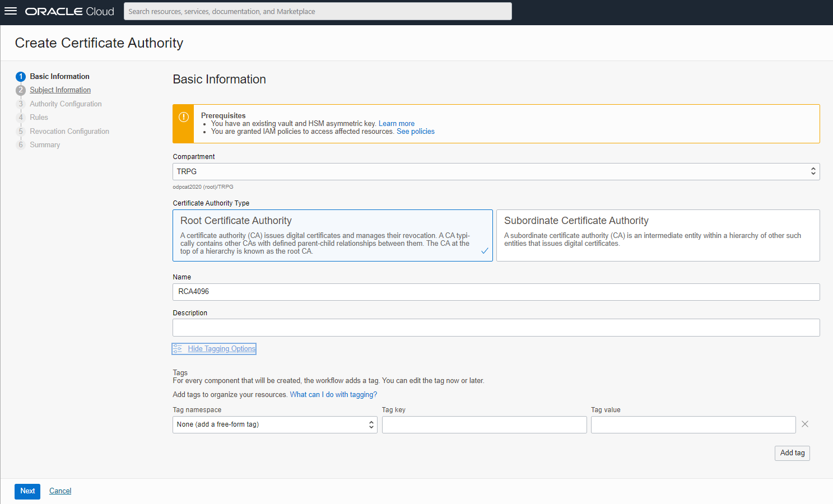The width and height of the screenshot is (833, 504).
Task: Click the Description input field
Action: click(x=496, y=328)
